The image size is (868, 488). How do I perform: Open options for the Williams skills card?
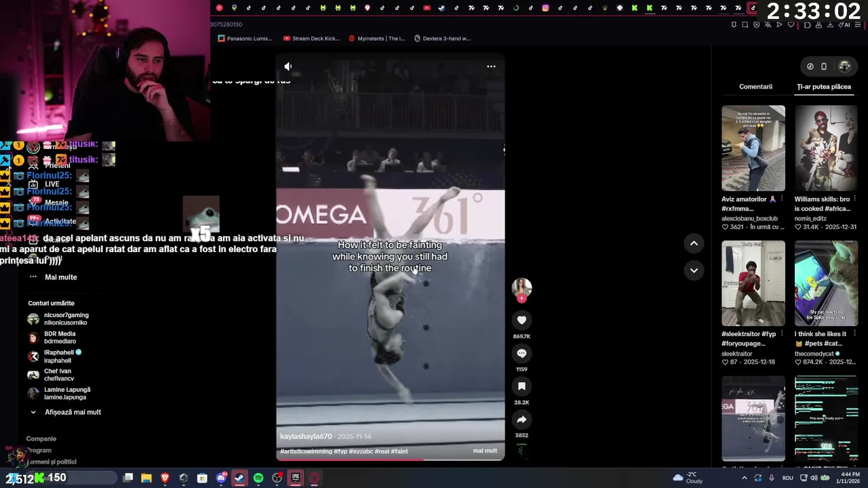(x=854, y=199)
